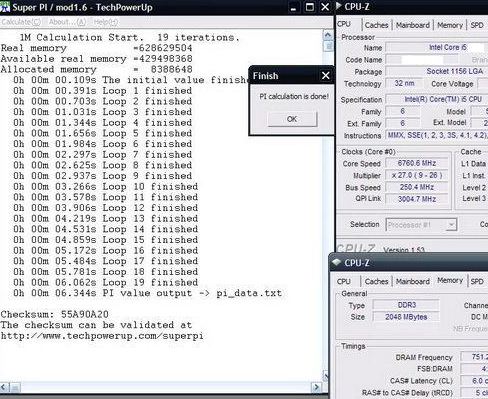
Task: Click the CPU-Z title bar icon in top window
Action: (x=339, y=6)
